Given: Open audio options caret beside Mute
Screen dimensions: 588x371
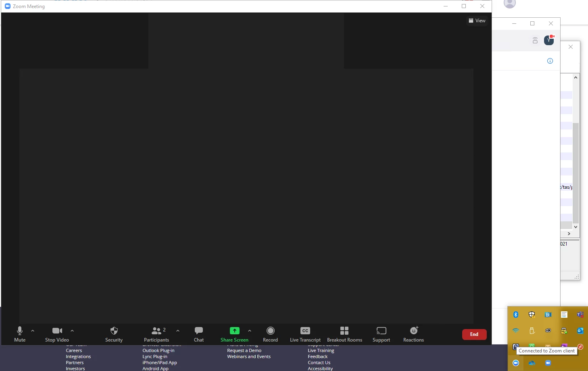Looking at the screenshot, I should pyautogui.click(x=33, y=331).
